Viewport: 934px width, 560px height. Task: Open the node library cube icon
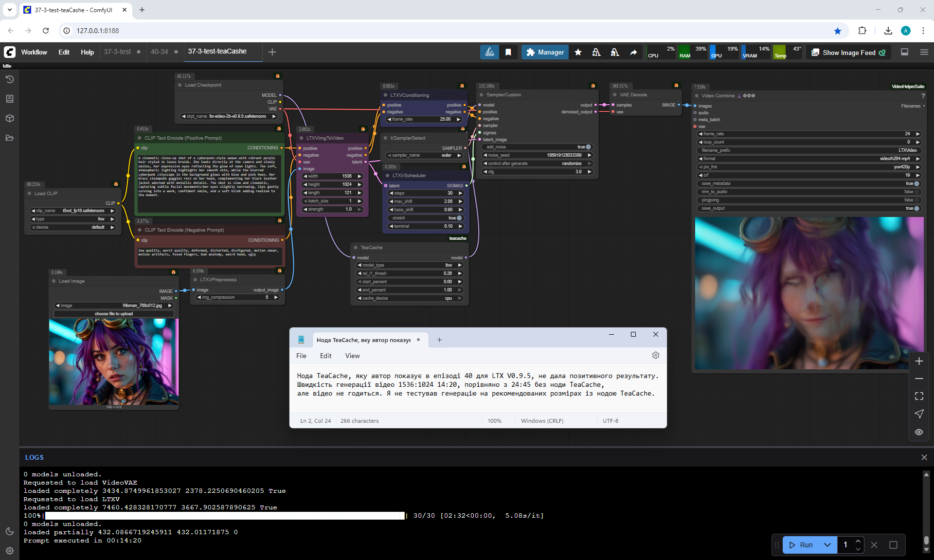point(9,118)
